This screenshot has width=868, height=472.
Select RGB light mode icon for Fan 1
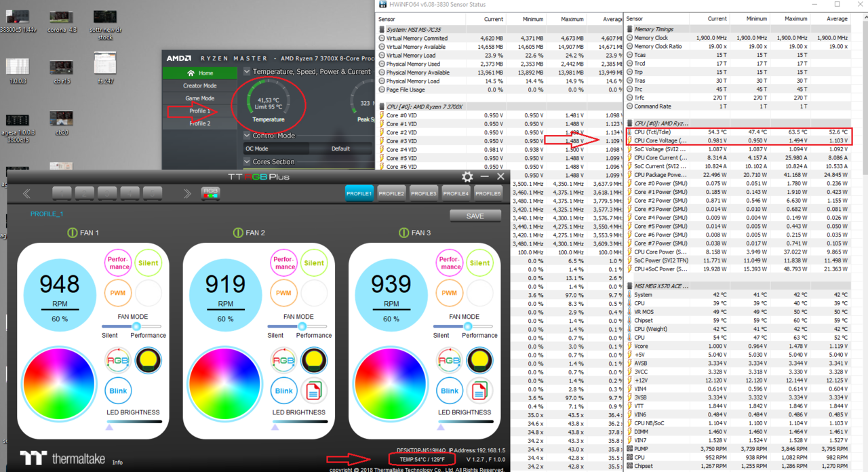tap(118, 360)
